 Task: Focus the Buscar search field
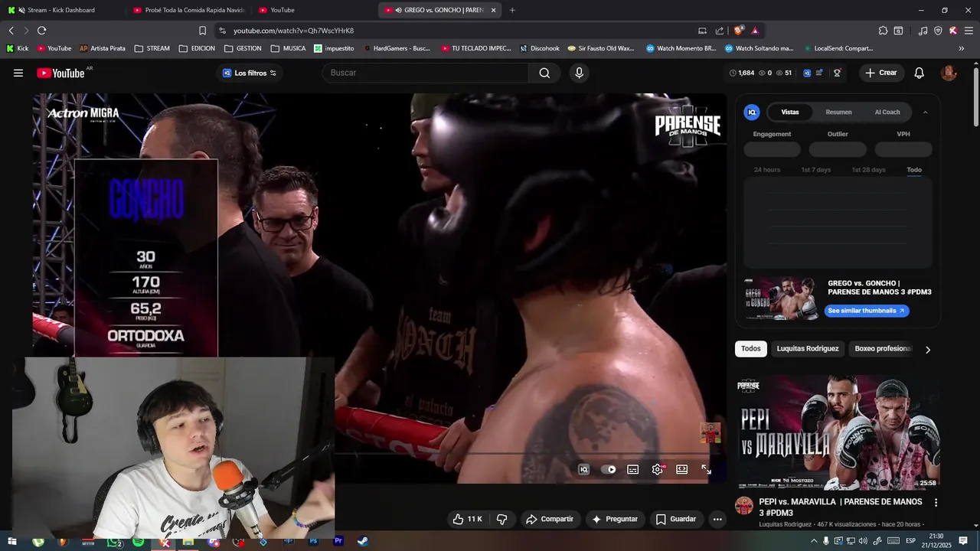pyautogui.click(x=425, y=73)
